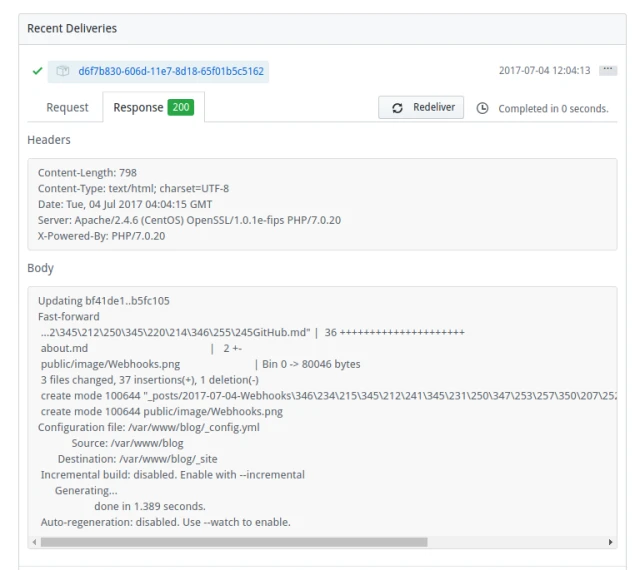Click the circular arrows icon in Redeliver
This screenshot has height=570, width=640.
tap(398, 108)
